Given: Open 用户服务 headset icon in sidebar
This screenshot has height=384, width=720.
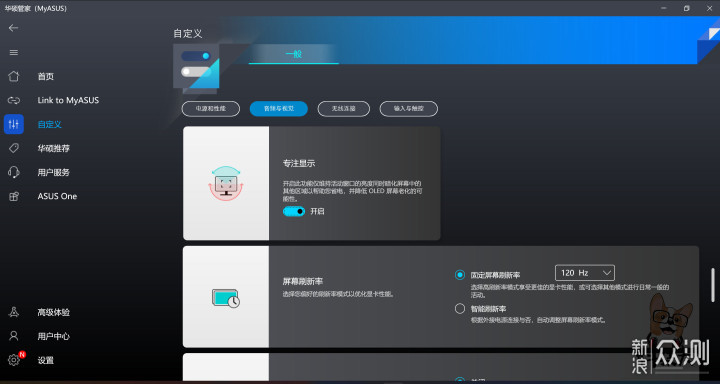Looking at the screenshot, I should point(14,172).
